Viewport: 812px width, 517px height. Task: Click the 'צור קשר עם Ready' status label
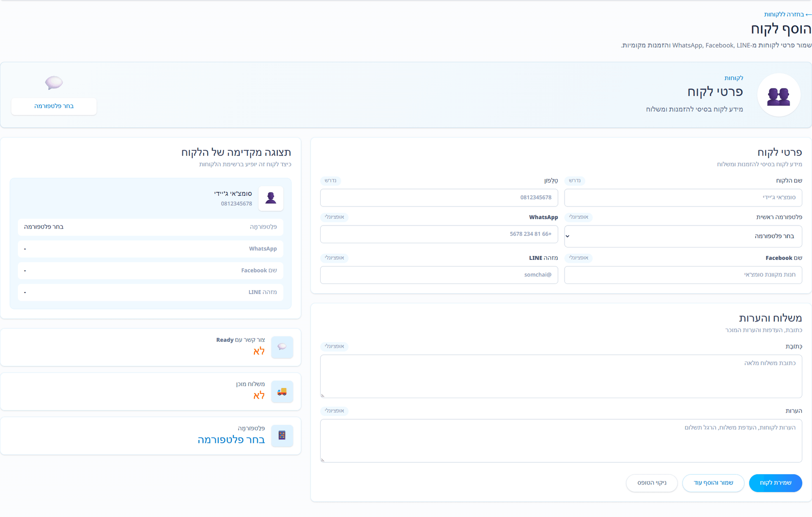pos(241,340)
